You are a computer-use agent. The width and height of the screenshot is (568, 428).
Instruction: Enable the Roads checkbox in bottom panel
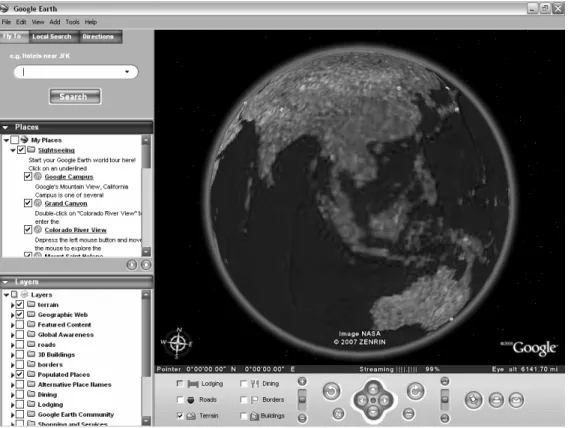180,399
